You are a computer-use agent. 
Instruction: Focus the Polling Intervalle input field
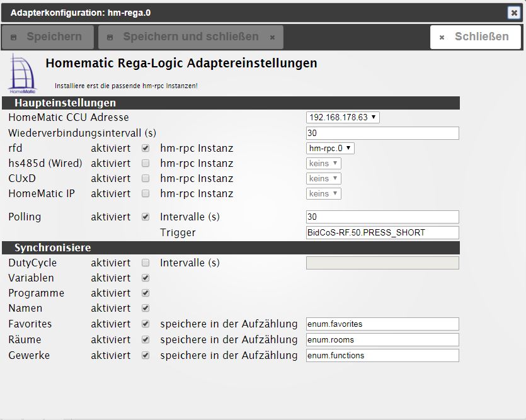coord(382,217)
